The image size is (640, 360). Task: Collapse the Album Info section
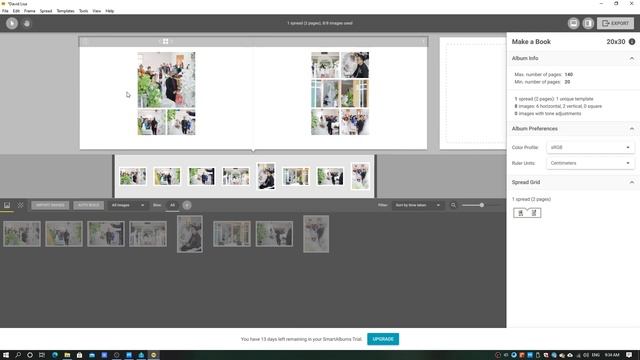pyautogui.click(x=632, y=58)
